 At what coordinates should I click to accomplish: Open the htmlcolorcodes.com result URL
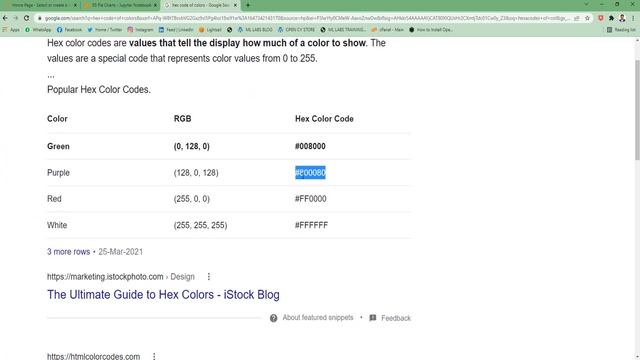point(93,356)
